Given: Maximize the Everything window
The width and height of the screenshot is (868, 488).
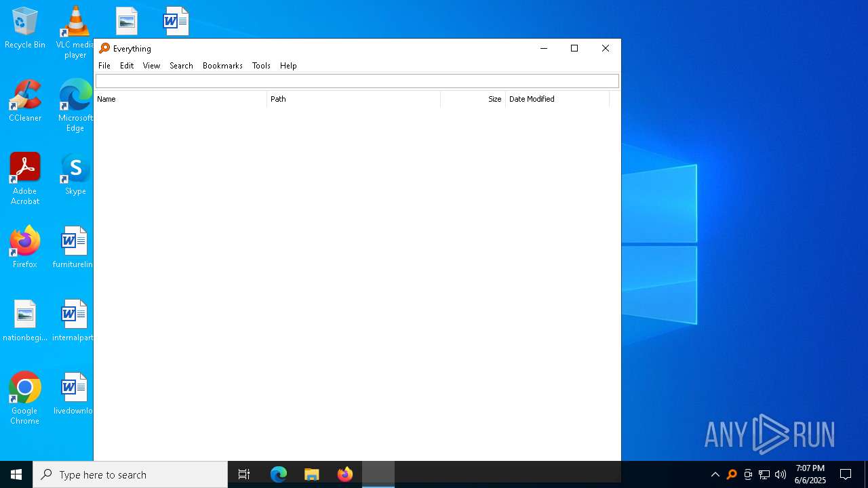Looking at the screenshot, I should click(574, 48).
